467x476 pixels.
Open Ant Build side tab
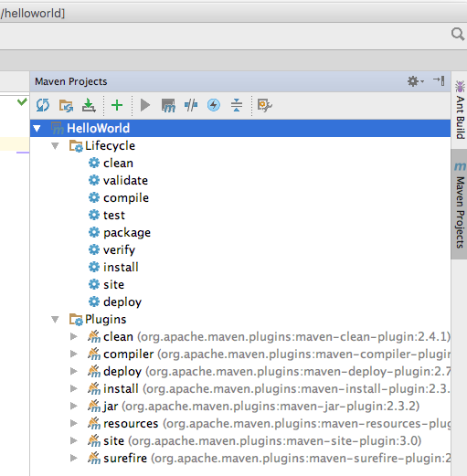pos(460,110)
